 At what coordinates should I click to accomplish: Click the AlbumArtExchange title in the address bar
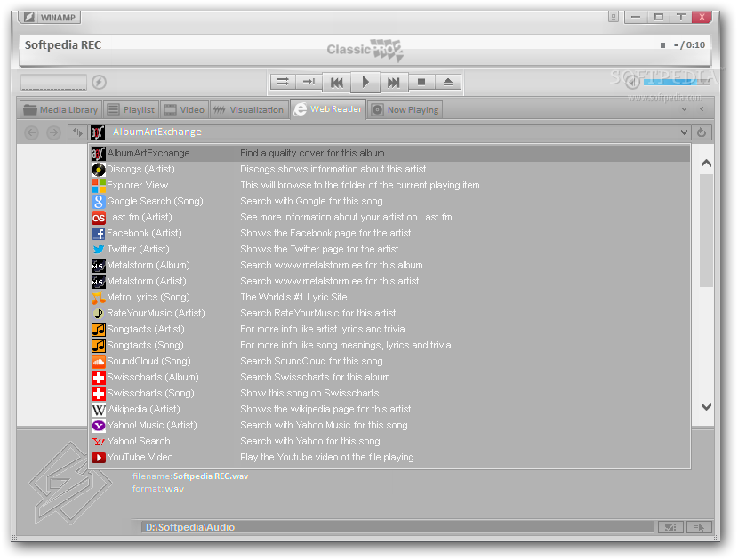pyautogui.click(x=157, y=132)
